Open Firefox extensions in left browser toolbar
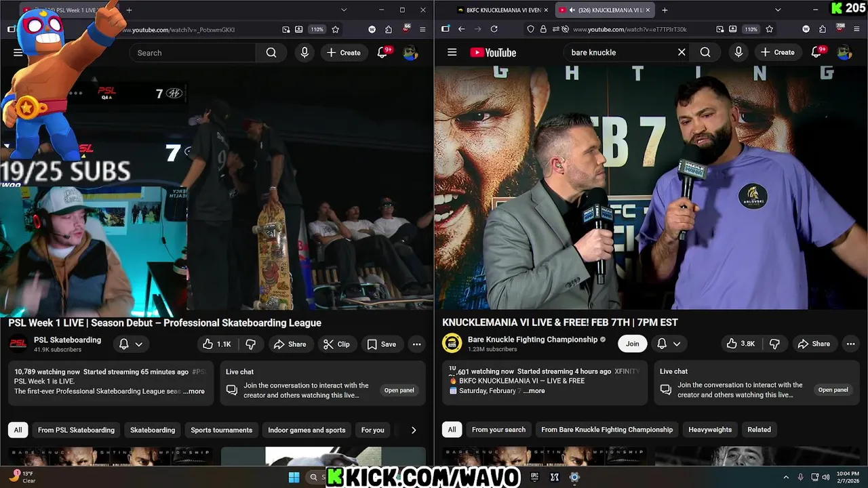868x488 pixels. tap(389, 30)
